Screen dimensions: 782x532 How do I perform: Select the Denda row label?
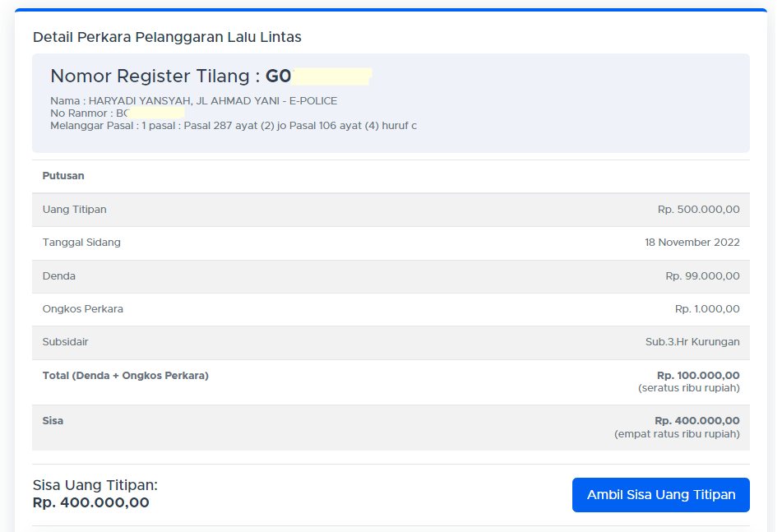(x=59, y=276)
